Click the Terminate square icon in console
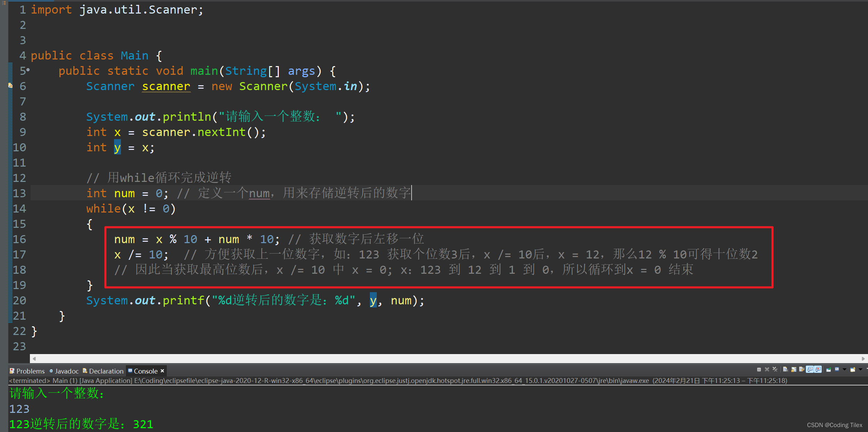This screenshot has height=432, width=868. pyautogui.click(x=759, y=369)
